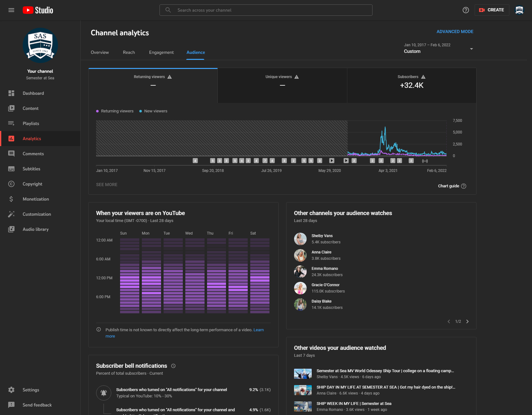Image resolution: width=532 pixels, height=415 pixels.
Task: Select the Unique viewers metric card
Action: click(x=282, y=86)
